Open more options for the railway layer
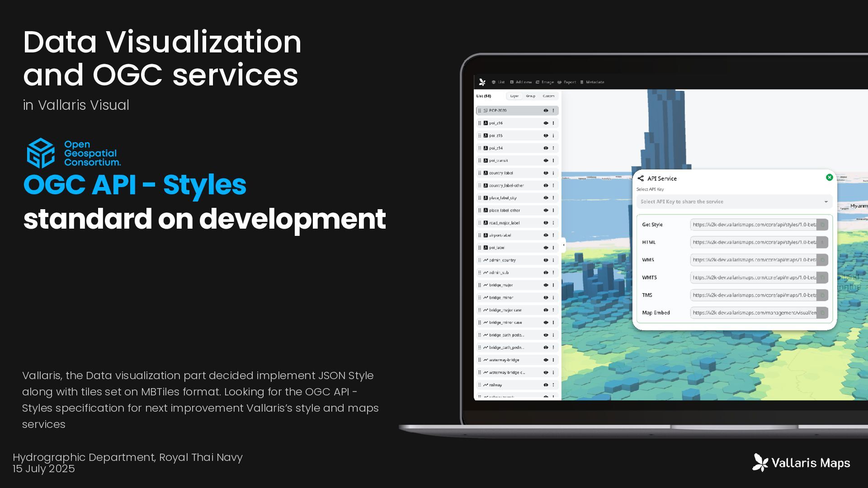The height and width of the screenshot is (488, 868). click(553, 385)
